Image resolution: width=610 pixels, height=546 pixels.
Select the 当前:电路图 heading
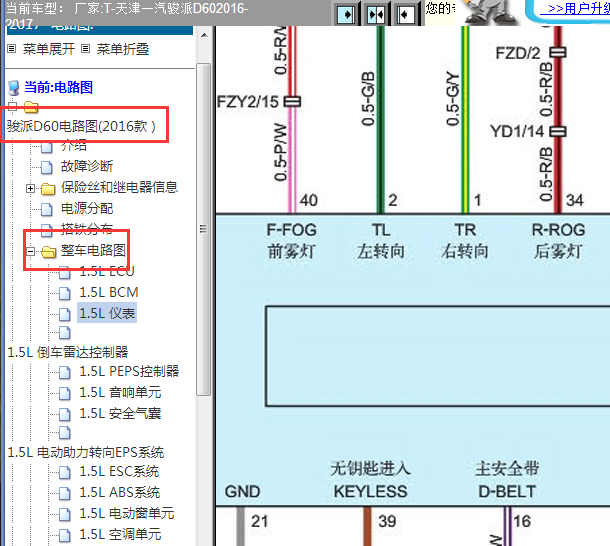pyautogui.click(x=58, y=87)
